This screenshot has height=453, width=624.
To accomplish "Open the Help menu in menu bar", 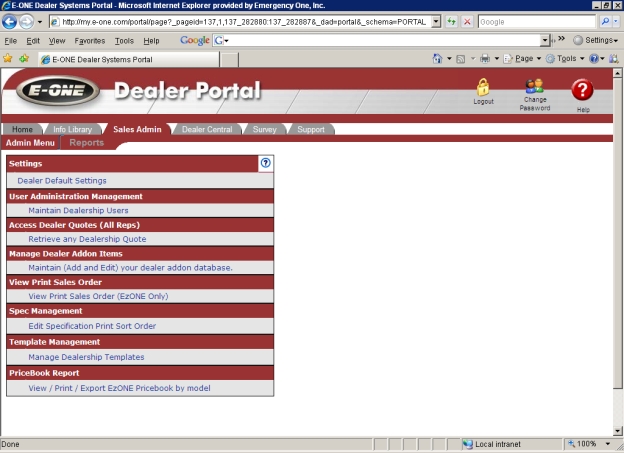I will point(151,41).
